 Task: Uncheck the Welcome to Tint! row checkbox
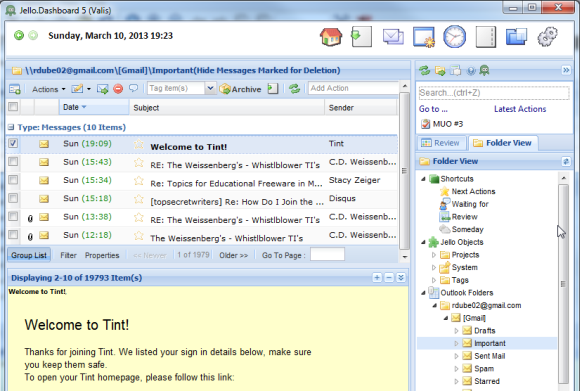[x=13, y=143]
